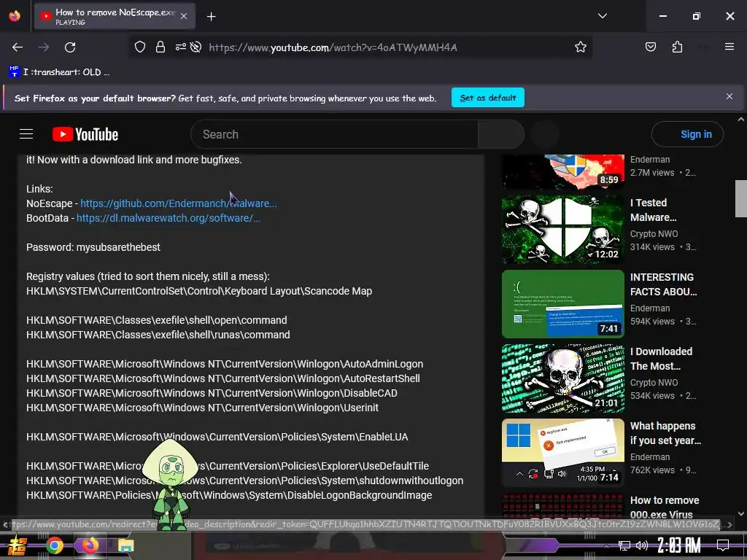
Task: Click the Winlogon DisableCAD line
Action: [x=212, y=393]
